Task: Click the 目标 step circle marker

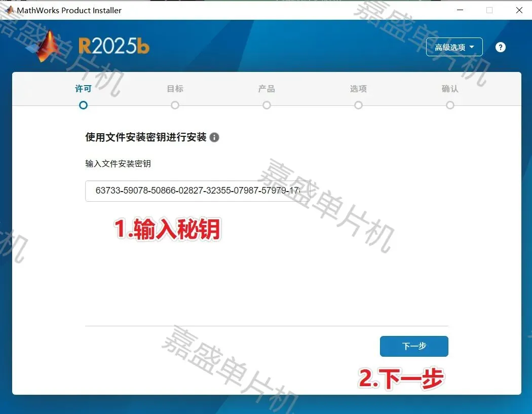Action: (x=175, y=105)
